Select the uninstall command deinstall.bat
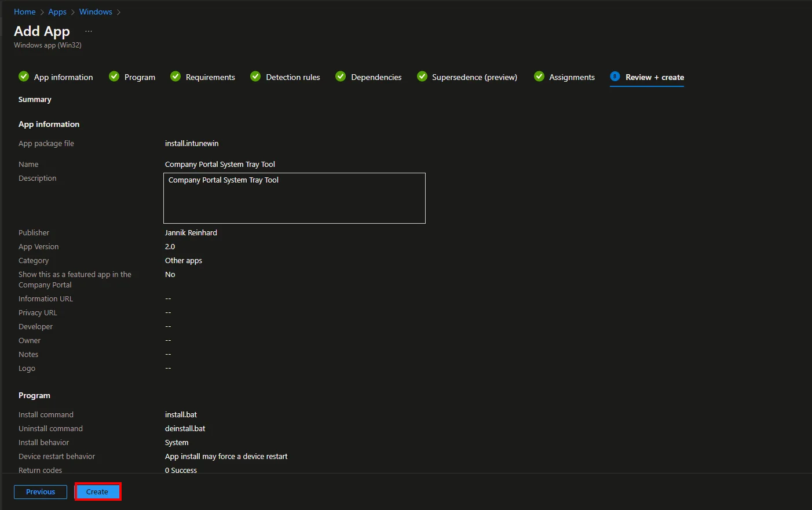This screenshot has width=812, height=510. coord(185,429)
